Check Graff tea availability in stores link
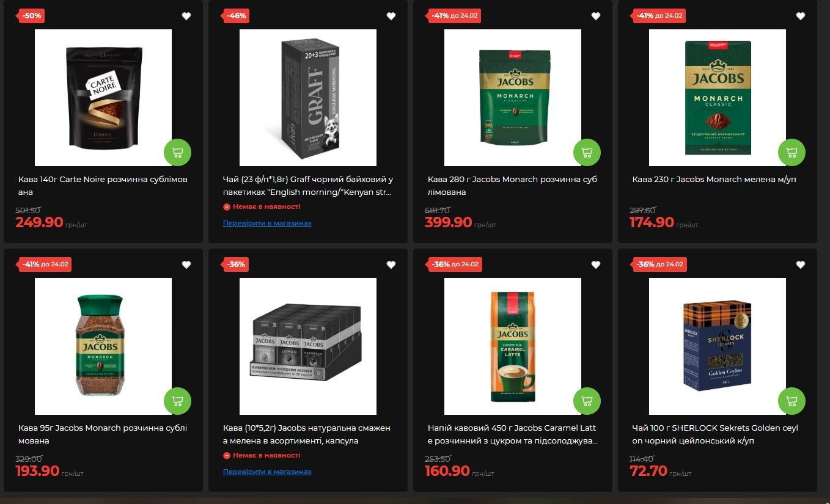Image resolution: width=830 pixels, height=504 pixels. coord(267,223)
